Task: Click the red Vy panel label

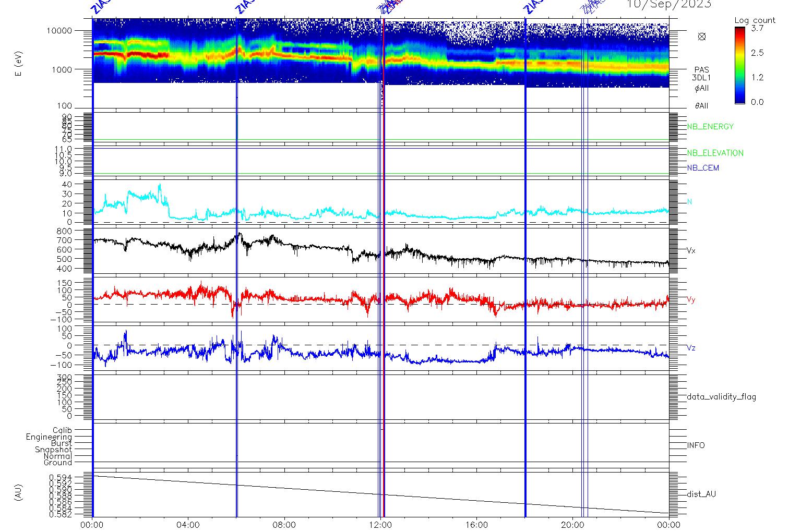Action: tap(691, 300)
